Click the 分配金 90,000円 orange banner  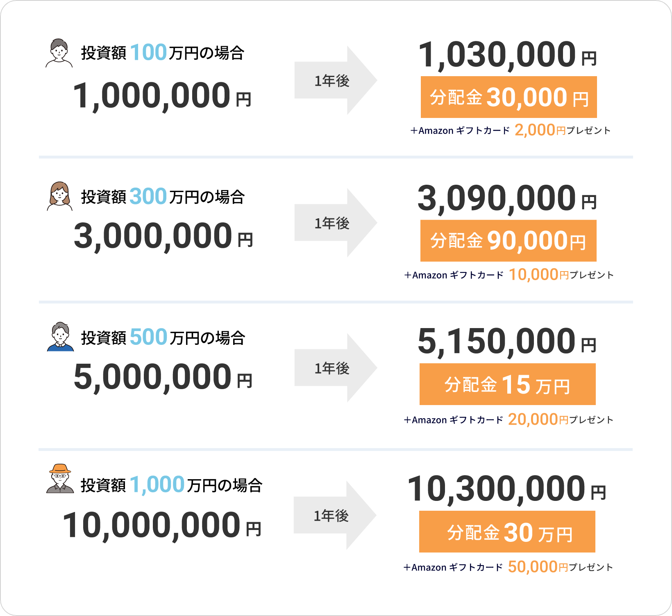(508, 241)
